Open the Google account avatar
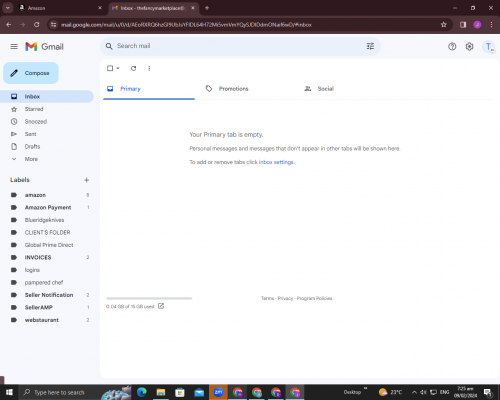Screen dimensions: 500x400 coord(489,47)
